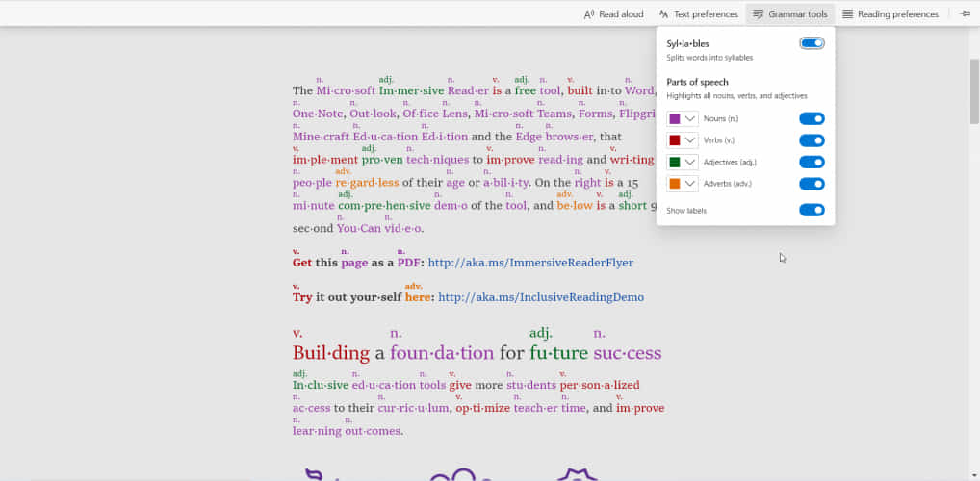Click the "success" heading word
The height and width of the screenshot is (481, 980).
pyautogui.click(x=628, y=353)
